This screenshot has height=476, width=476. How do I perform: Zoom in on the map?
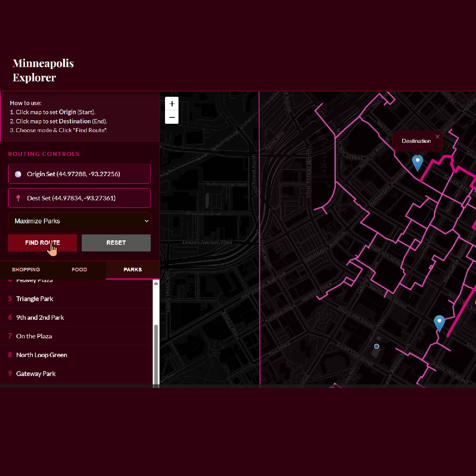point(172,104)
